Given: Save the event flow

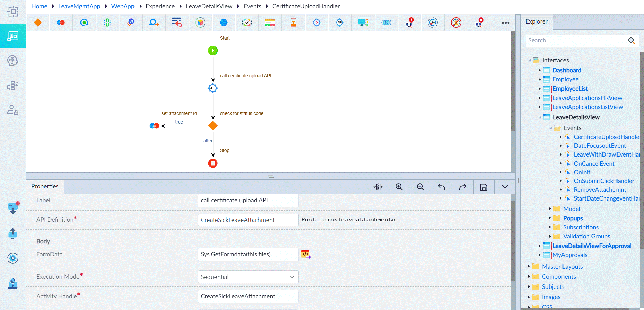Looking at the screenshot, I should (484, 187).
